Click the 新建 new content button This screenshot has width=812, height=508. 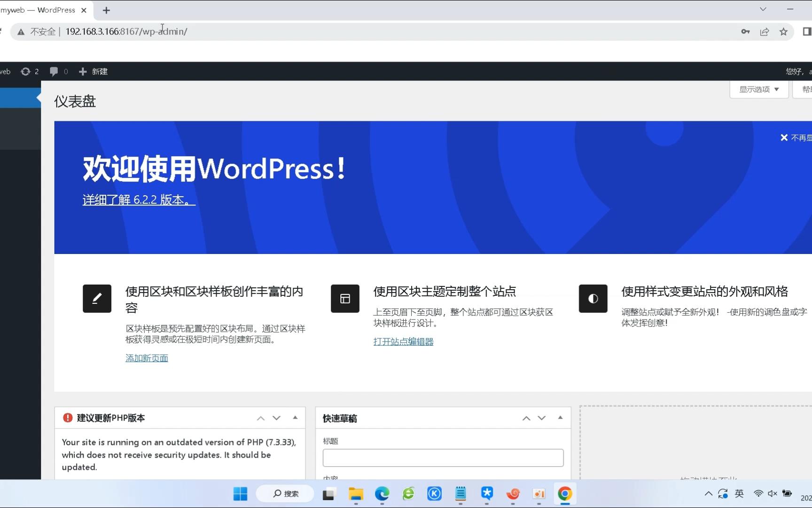[93, 71]
